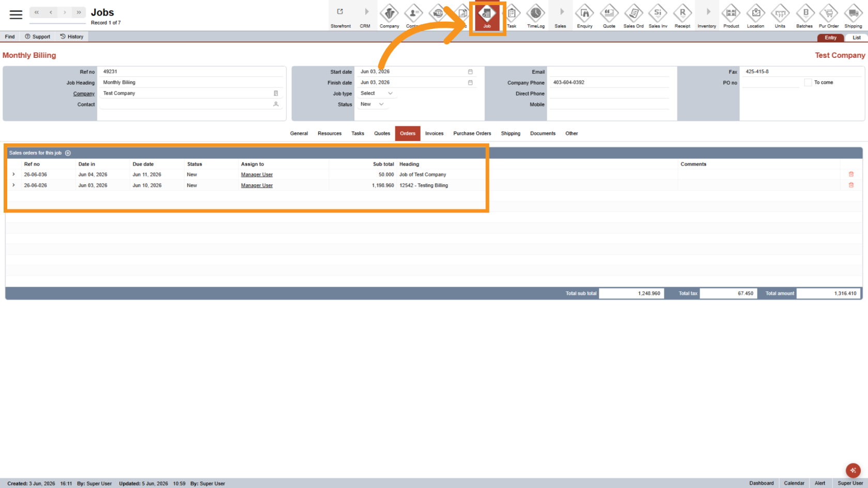The width and height of the screenshot is (868, 488).
Task: Open the record History
Action: 71,37
